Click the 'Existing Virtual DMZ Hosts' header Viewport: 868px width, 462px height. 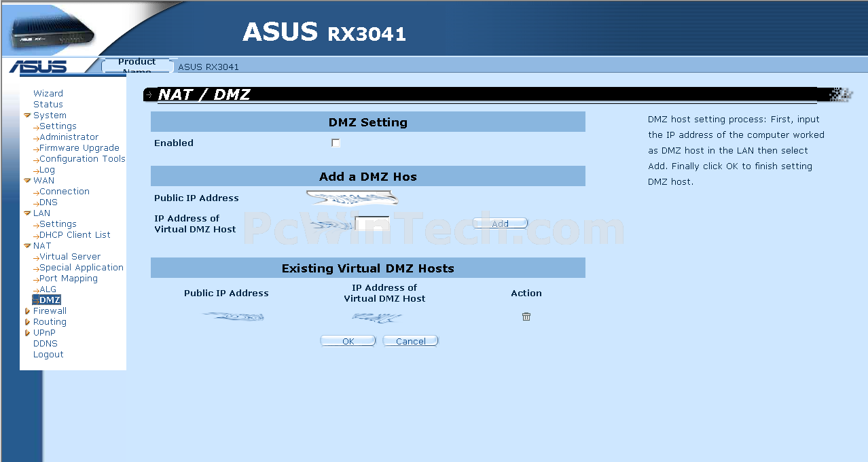368,268
